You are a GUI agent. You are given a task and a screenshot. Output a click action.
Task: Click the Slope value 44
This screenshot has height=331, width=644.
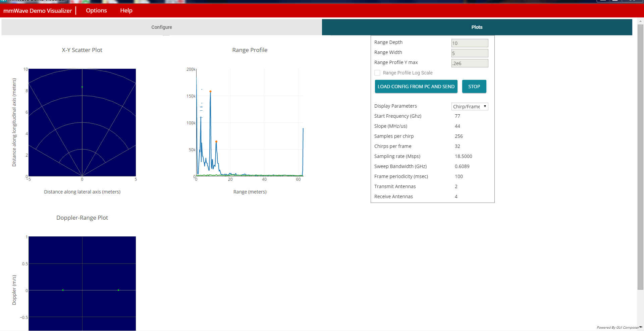point(458,126)
